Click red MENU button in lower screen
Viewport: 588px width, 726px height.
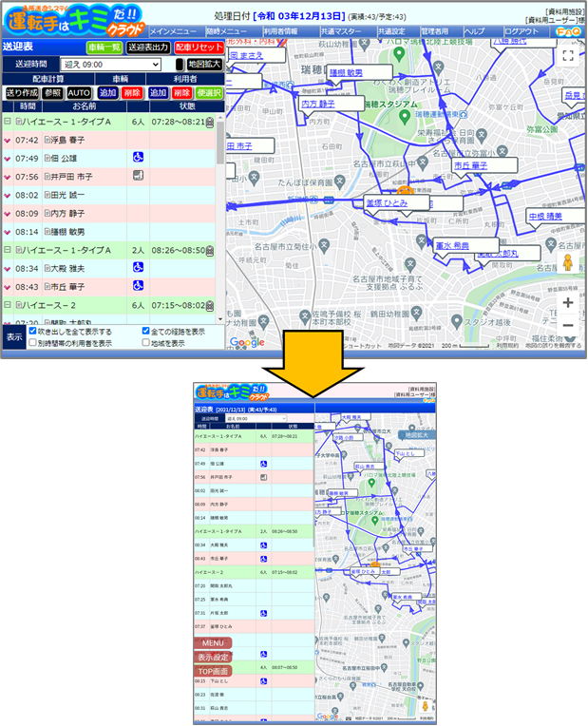pyautogui.click(x=213, y=643)
